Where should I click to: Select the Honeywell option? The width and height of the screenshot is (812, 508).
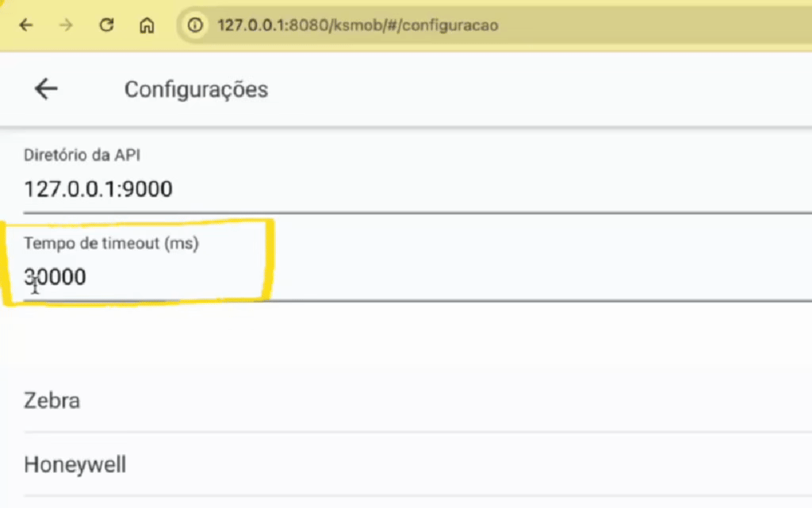pos(75,464)
